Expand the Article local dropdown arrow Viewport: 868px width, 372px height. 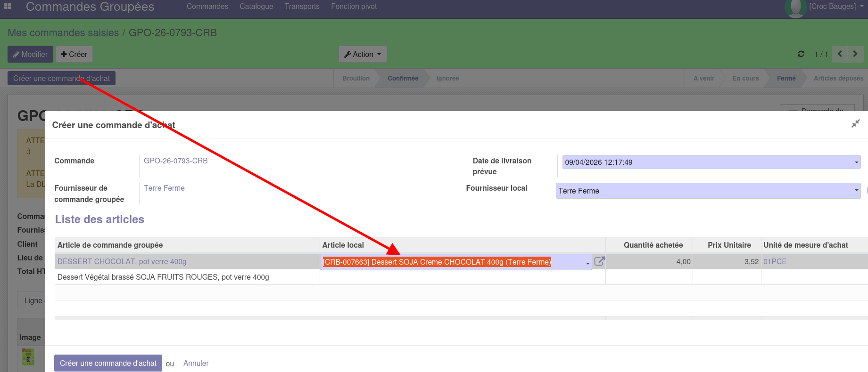[x=587, y=263]
